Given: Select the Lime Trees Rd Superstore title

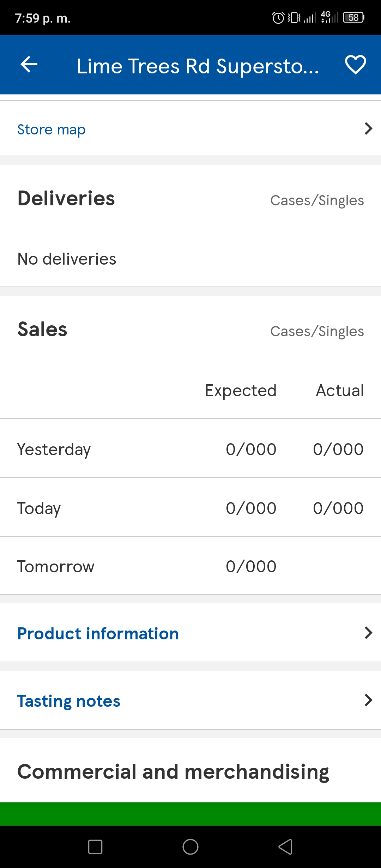Looking at the screenshot, I should 198,66.
